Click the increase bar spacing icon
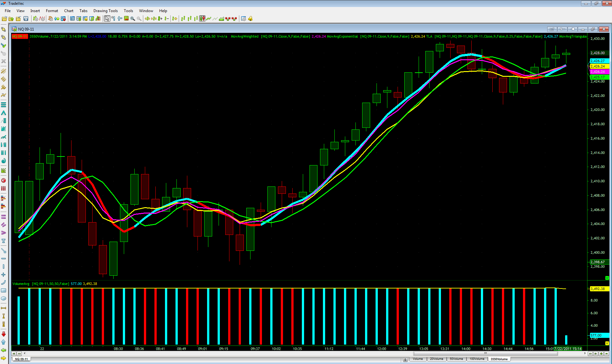This screenshot has height=364, width=612. (147, 19)
